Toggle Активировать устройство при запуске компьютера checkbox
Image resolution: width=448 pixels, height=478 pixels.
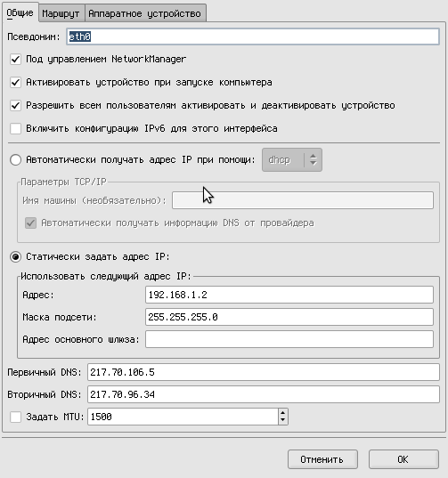click(15, 82)
